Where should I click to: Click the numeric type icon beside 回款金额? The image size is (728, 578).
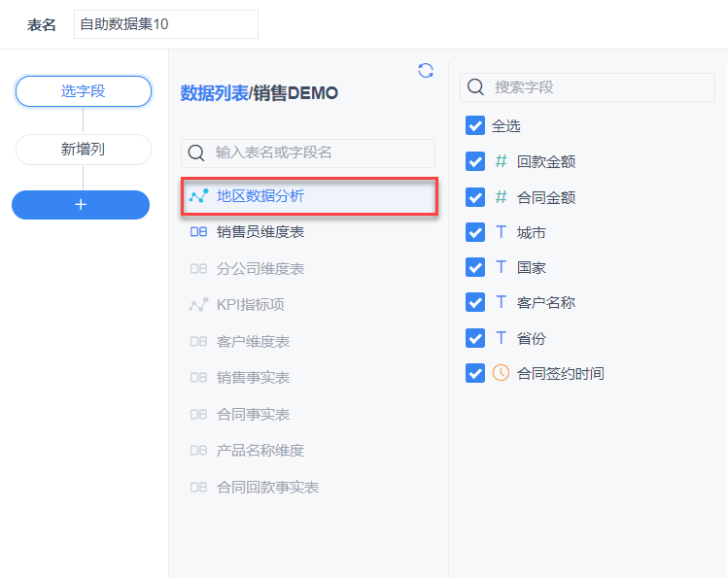pos(501,161)
